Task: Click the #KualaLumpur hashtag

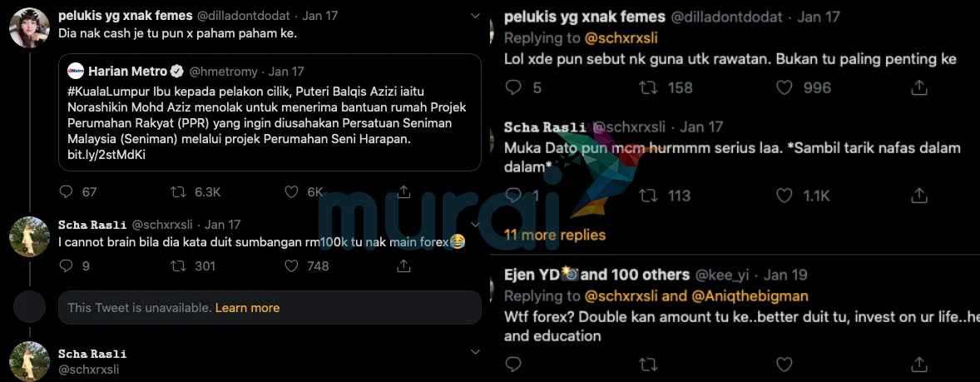Action: point(101,92)
